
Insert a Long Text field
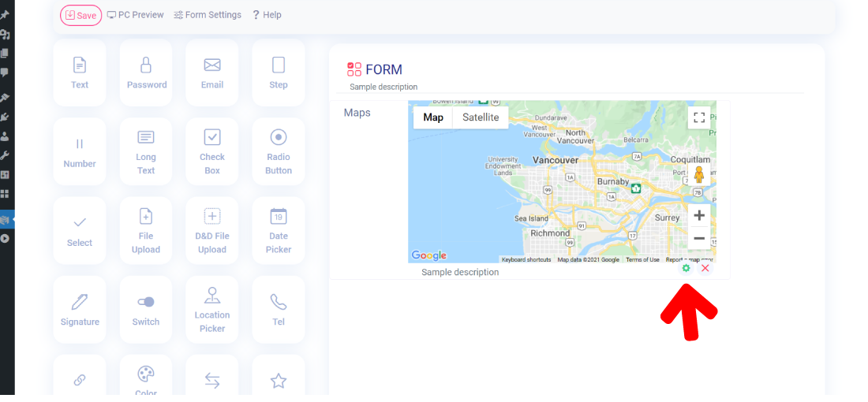[x=146, y=151]
